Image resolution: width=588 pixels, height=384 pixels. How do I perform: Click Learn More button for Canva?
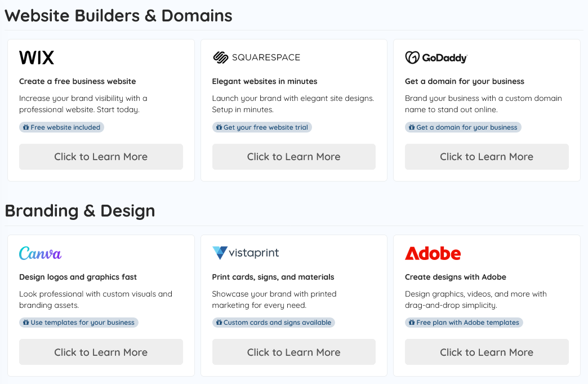(x=101, y=352)
